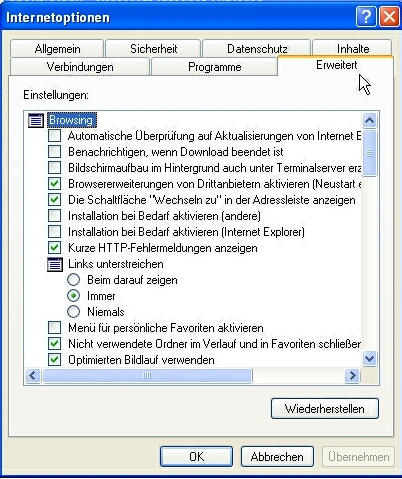
Task: Click the vertical scrollbar up arrow
Action: [x=369, y=120]
